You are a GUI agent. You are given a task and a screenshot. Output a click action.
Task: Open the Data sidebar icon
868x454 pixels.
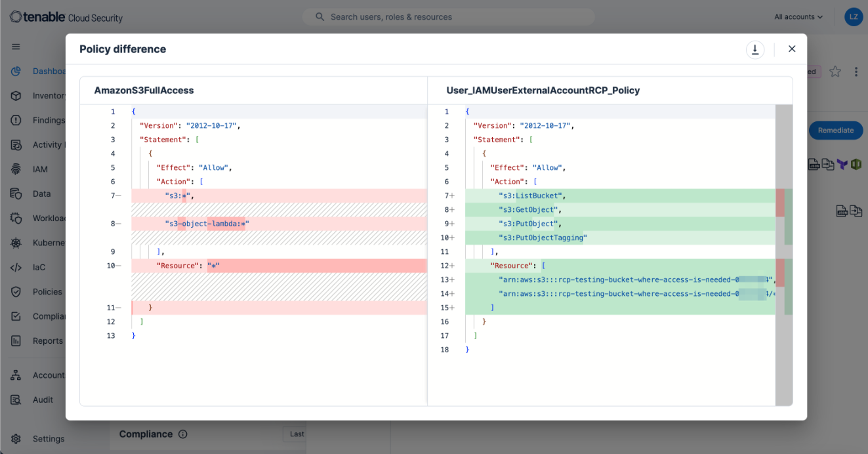click(x=16, y=194)
